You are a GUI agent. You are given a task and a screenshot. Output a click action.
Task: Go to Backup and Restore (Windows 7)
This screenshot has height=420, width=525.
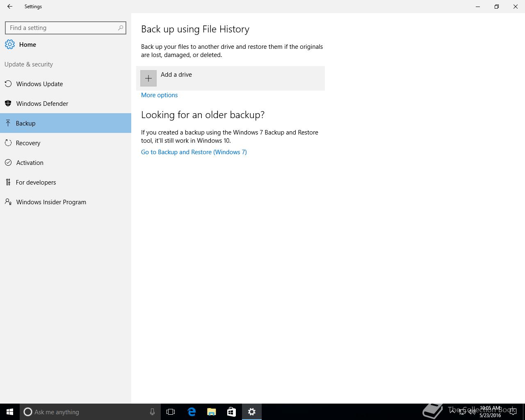coord(194,152)
